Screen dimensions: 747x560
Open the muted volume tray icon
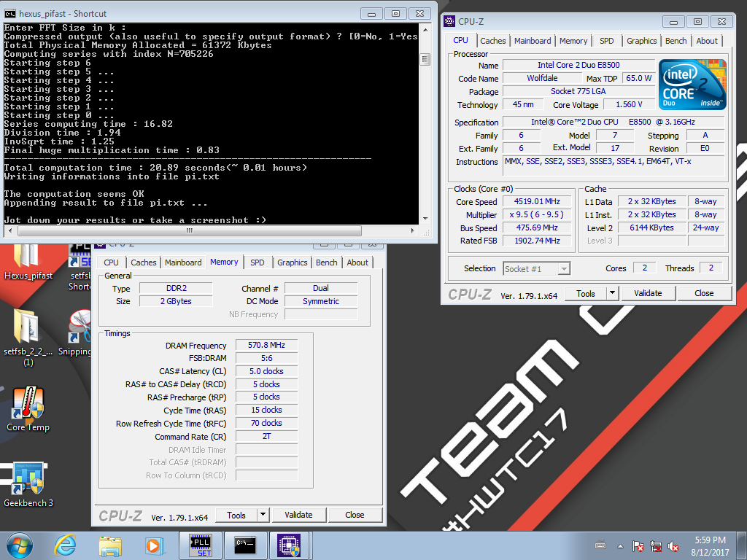673,546
